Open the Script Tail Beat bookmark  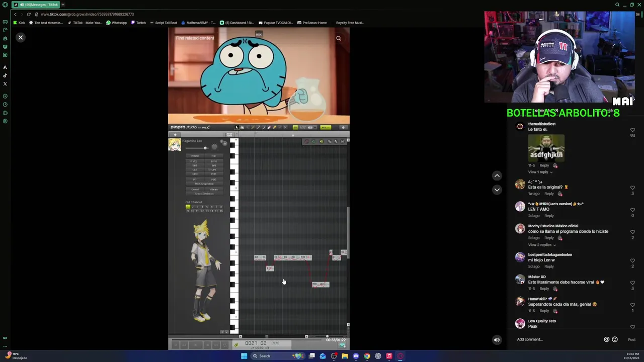click(164, 23)
